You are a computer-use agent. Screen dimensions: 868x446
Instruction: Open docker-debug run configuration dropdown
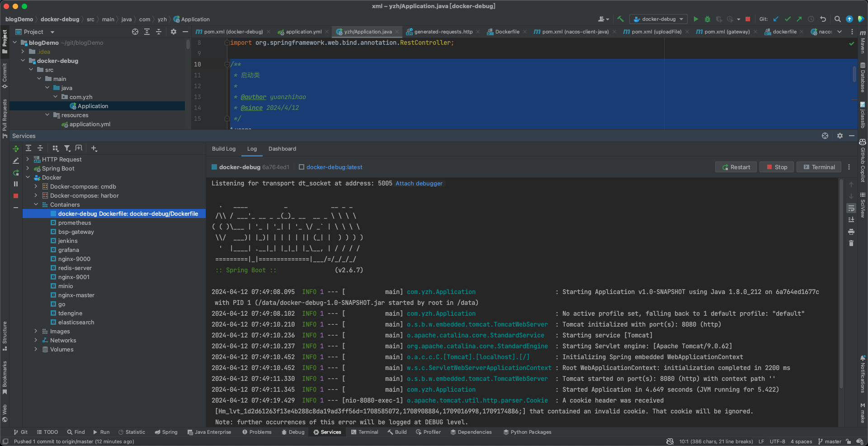658,19
